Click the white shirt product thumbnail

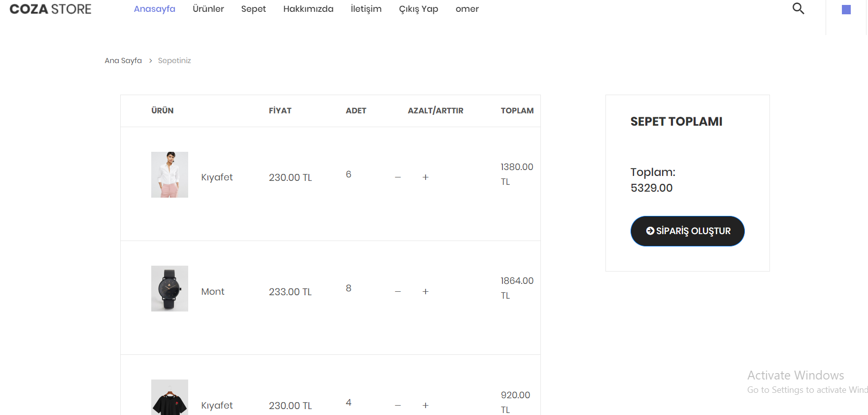[169, 174]
